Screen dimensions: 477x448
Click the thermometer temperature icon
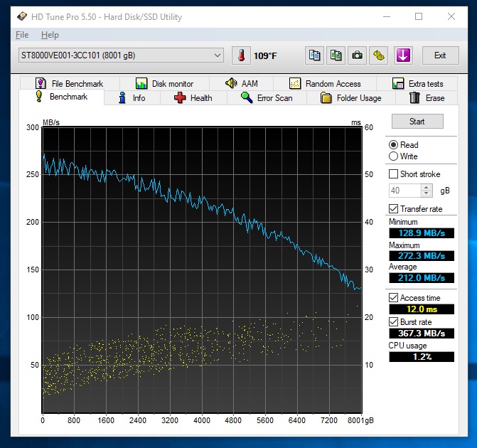242,55
